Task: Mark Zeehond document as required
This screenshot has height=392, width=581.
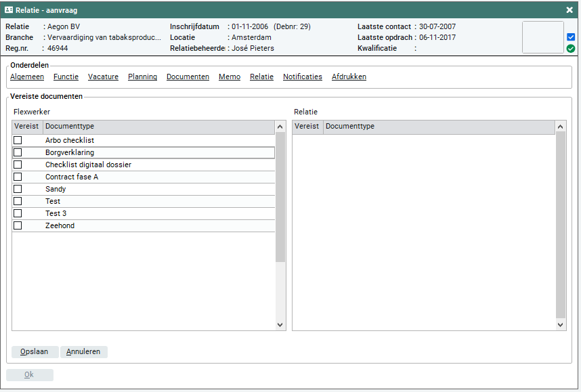Action: 18,225
